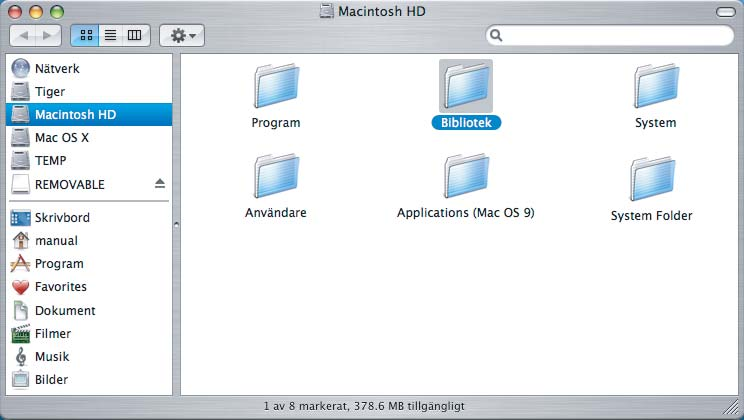The height and width of the screenshot is (420, 744).
Task: Select the Bibliotek folder icon
Action: (466, 86)
